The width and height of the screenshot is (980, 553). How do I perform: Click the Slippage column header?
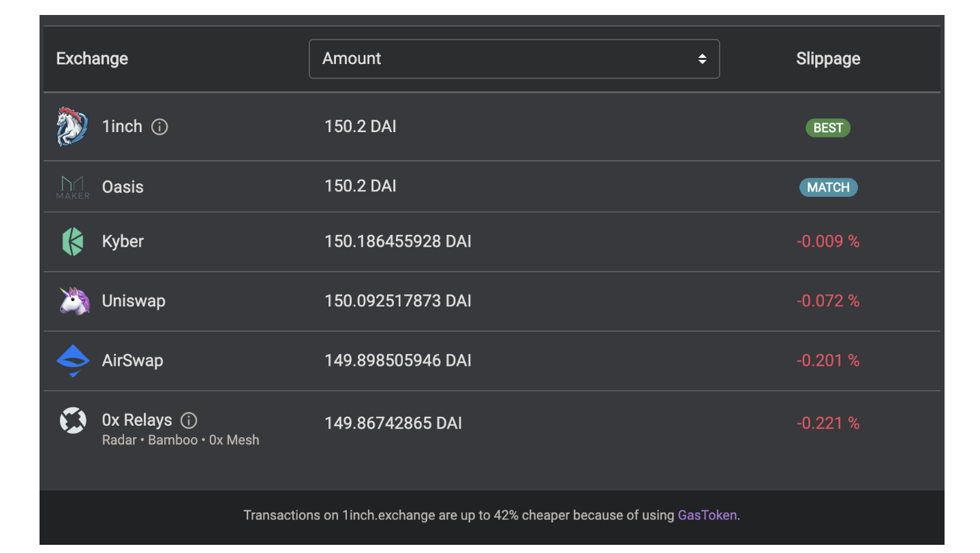pos(828,59)
